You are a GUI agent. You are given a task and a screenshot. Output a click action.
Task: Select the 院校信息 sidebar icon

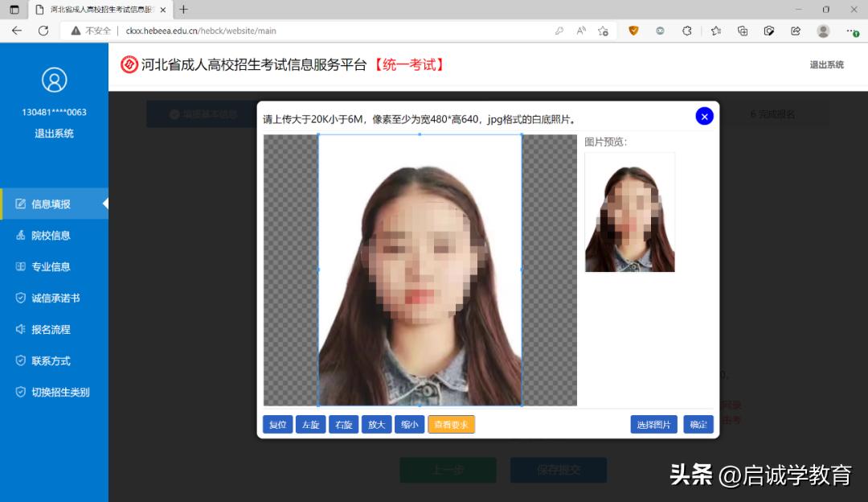pyautogui.click(x=20, y=235)
